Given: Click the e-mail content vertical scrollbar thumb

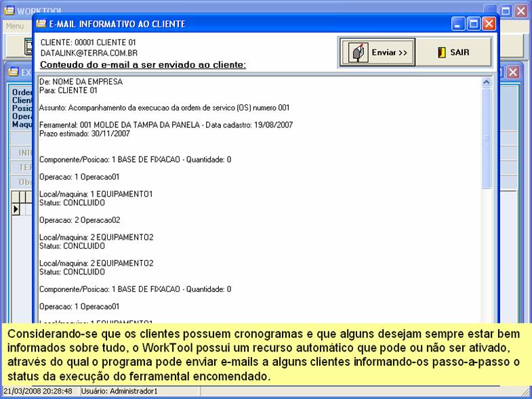Looking at the screenshot, I should [486, 138].
